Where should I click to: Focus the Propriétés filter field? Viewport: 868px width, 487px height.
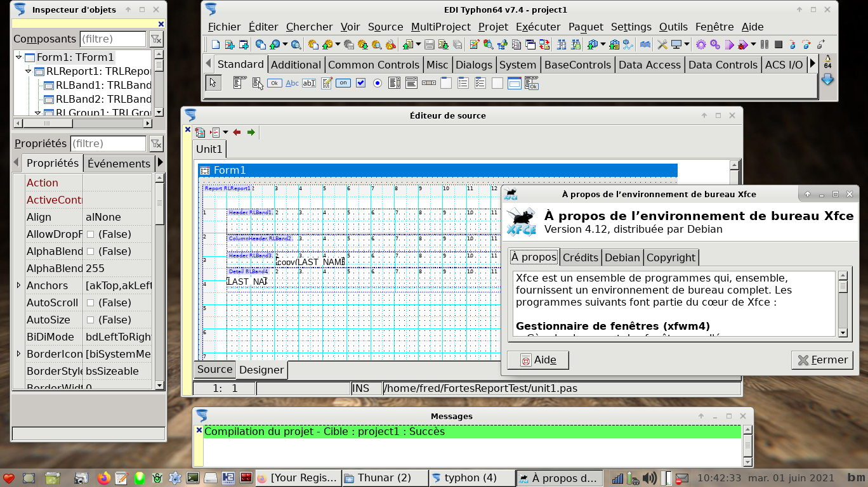pyautogui.click(x=107, y=144)
